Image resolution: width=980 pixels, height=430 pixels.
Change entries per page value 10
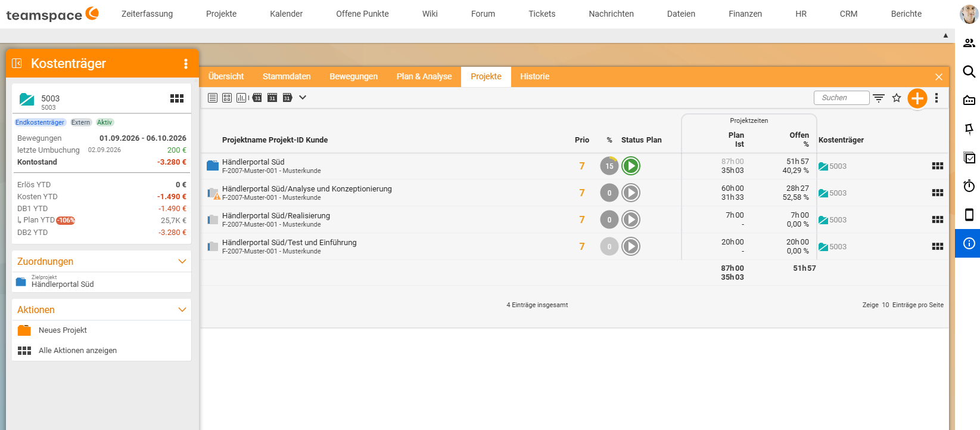[885, 305]
